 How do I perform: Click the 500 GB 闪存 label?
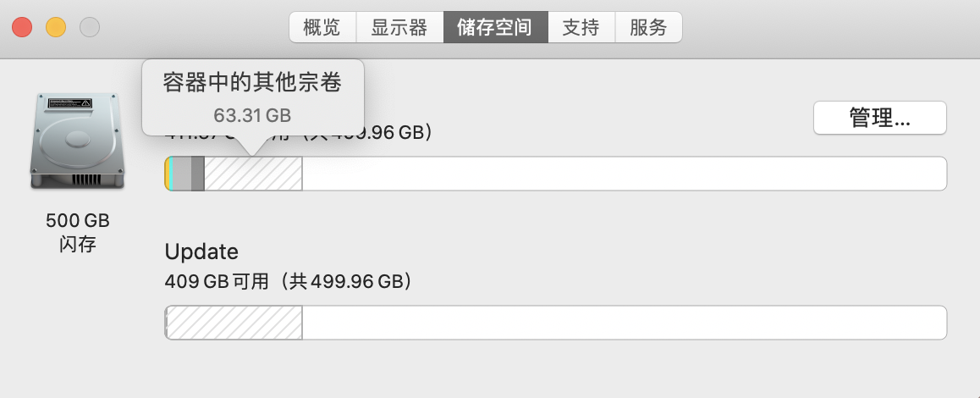coord(78,232)
